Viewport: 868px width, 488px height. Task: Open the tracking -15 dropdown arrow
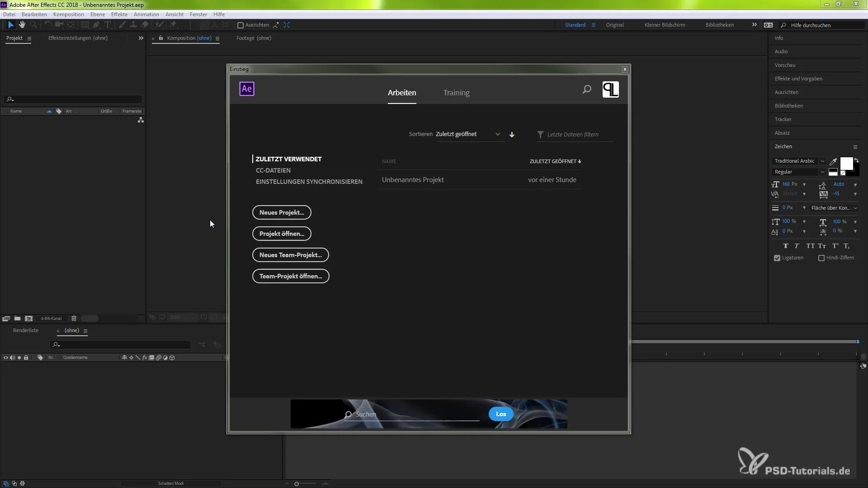855,194
